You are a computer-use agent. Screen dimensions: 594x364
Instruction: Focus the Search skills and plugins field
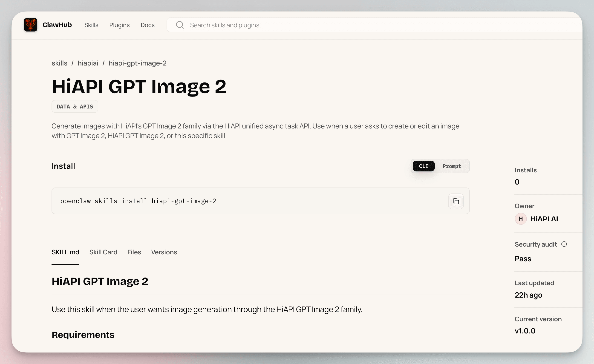point(374,25)
